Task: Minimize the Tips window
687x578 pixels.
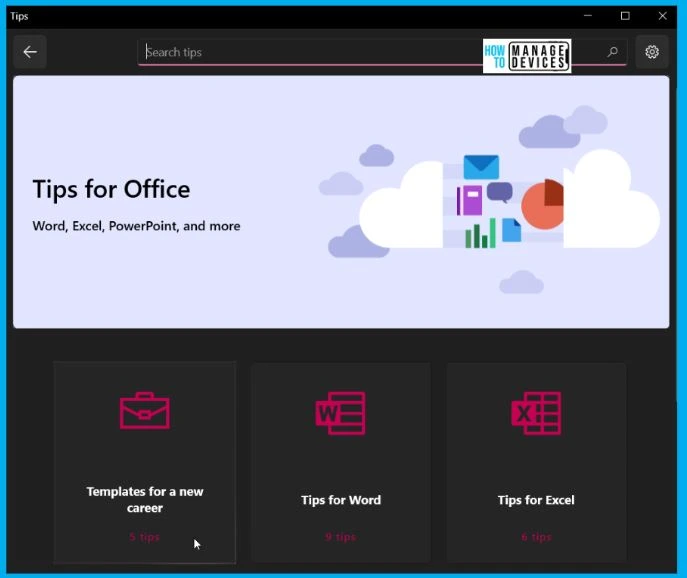Action: [588, 16]
